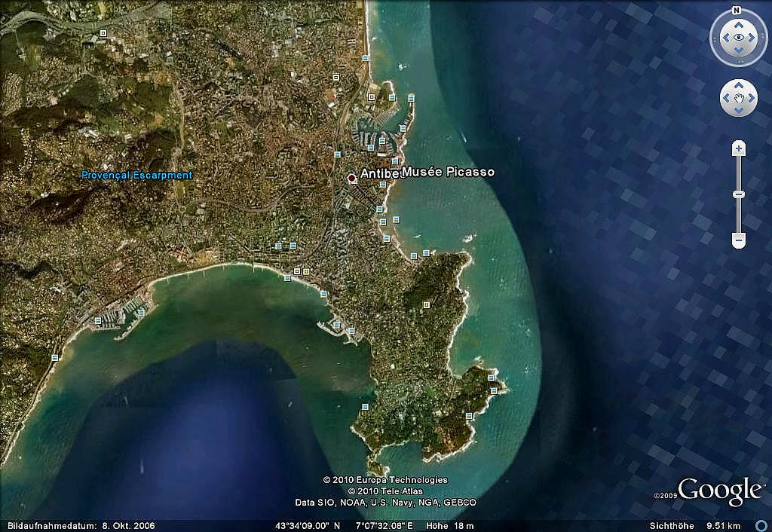Select the Antibes red placemark
Viewport: 772px width, 532px height.
(352, 178)
